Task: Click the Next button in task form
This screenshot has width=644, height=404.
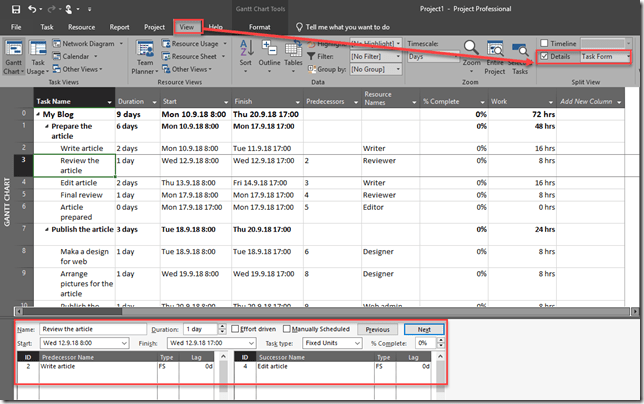Action: coord(423,328)
